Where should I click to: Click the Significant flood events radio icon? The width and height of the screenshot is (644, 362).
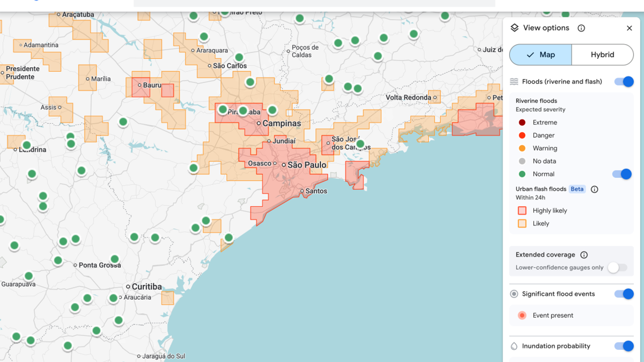(x=514, y=294)
